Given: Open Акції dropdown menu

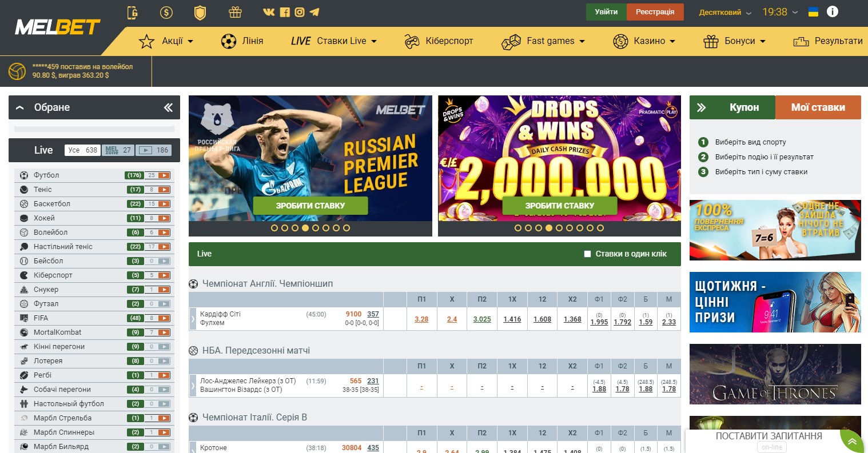Looking at the screenshot, I should [x=166, y=41].
